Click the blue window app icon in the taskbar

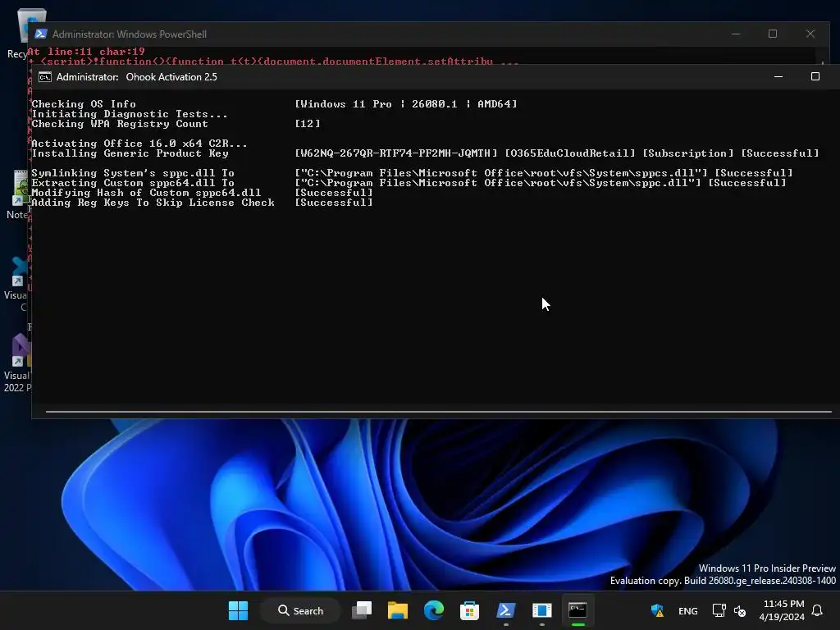[x=541, y=610]
